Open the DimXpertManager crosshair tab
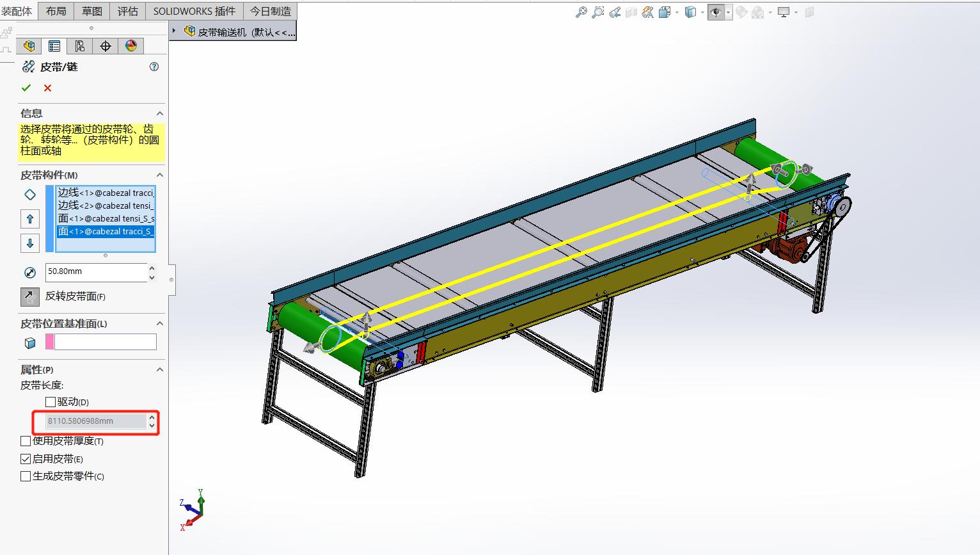Screen dimensions: 980x555 pos(106,46)
